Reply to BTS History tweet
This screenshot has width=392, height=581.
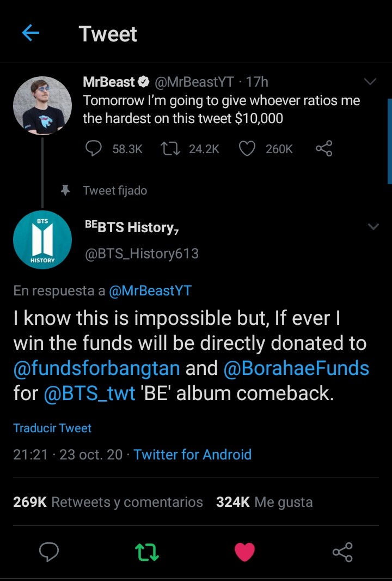[50, 552]
